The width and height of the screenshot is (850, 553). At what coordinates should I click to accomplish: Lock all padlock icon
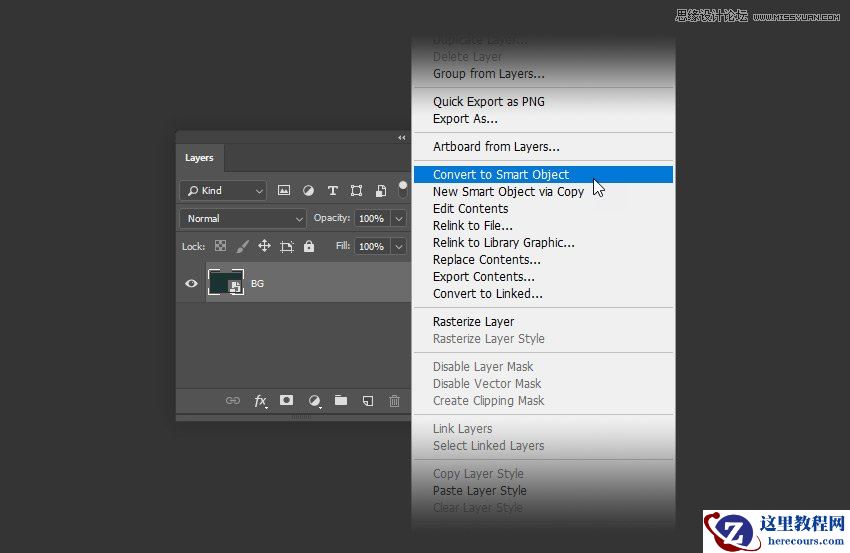click(x=309, y=246)
